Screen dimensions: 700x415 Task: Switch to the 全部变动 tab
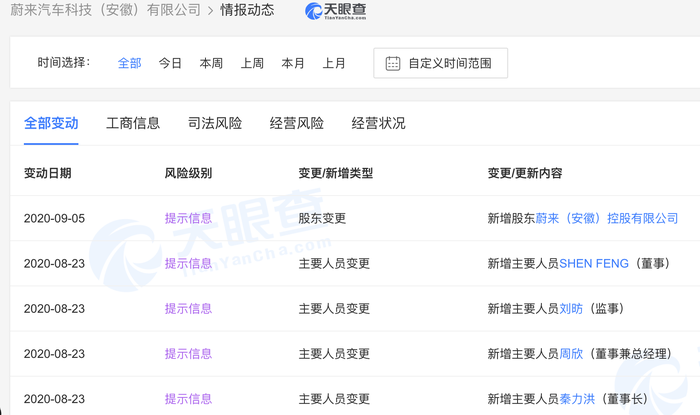pyautogui.click(x=51, y=123)
